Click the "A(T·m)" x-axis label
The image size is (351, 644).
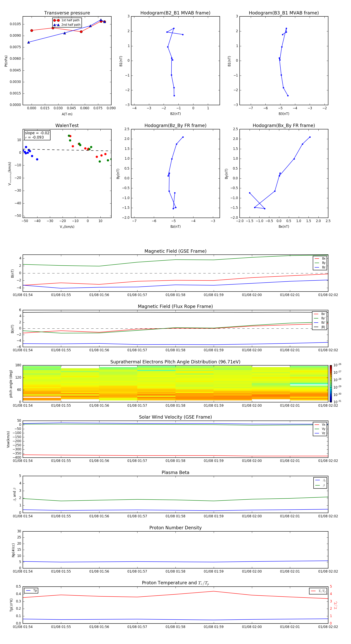(x=67, y=114)
